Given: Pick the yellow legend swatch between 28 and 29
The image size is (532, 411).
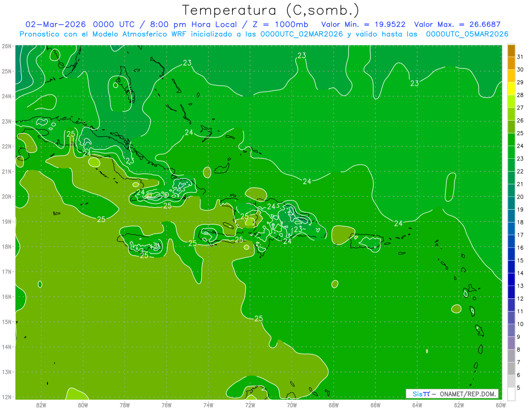Looking at the screenshot, I should pos(512,89).
